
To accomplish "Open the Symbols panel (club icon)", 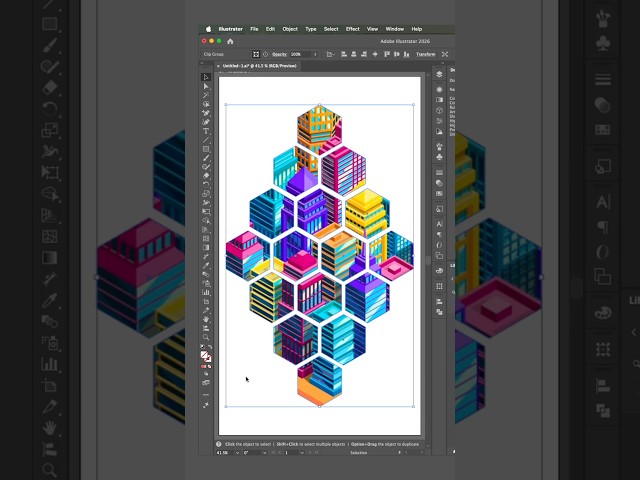I will point(439,157).
